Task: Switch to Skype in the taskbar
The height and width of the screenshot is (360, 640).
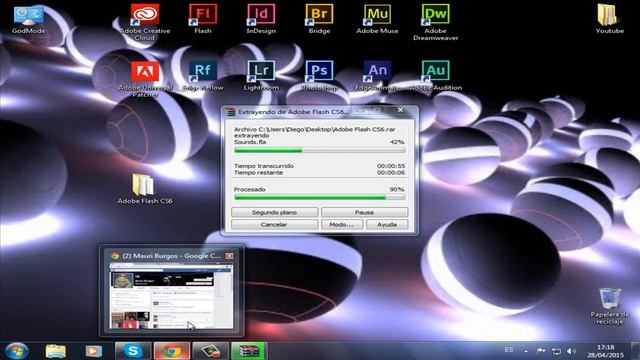Action: pos(133,351)
